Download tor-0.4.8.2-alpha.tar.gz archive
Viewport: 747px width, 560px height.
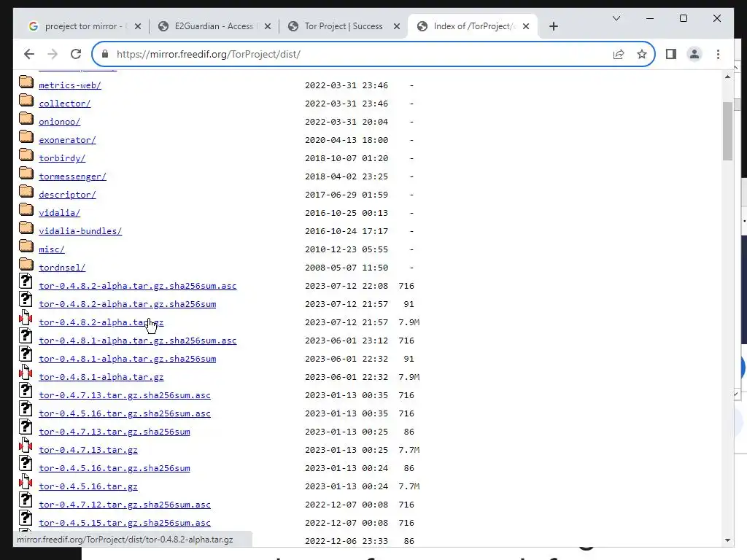(101, 322)
